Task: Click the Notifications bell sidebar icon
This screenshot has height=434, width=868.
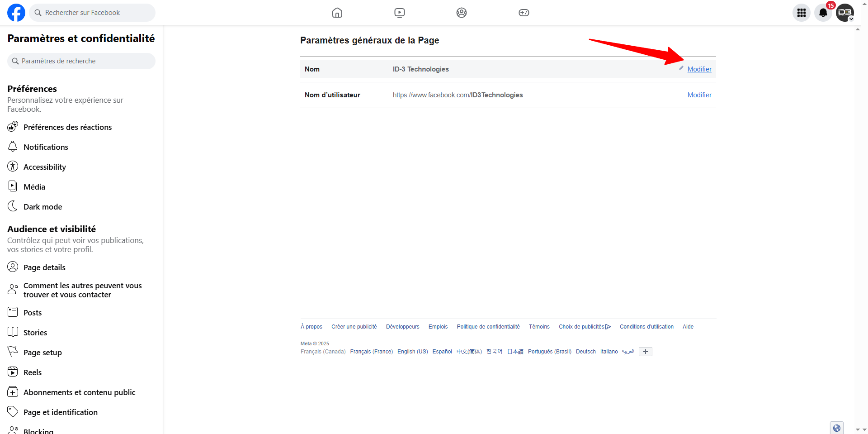Action: [x=13, y=147]
